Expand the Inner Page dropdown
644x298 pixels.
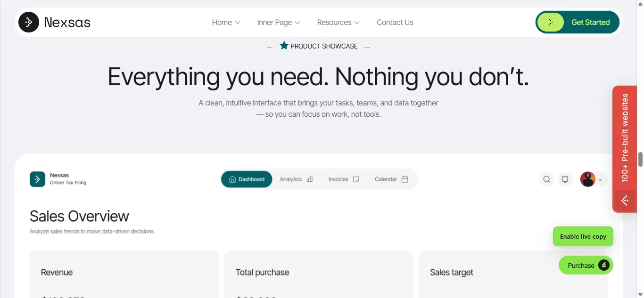[279, 23]
